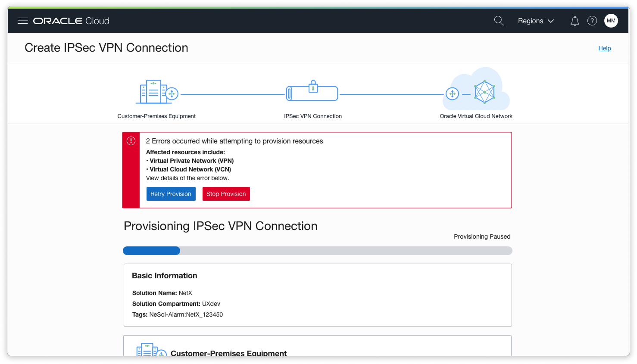The height and width of the screenshot is (364, 637).
Task: Click the Customer-Premises Equipment section card icon
Action: [152, 350]
